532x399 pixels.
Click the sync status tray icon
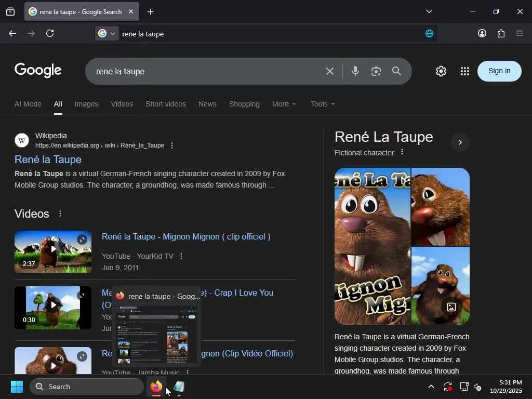click(447, 387)
